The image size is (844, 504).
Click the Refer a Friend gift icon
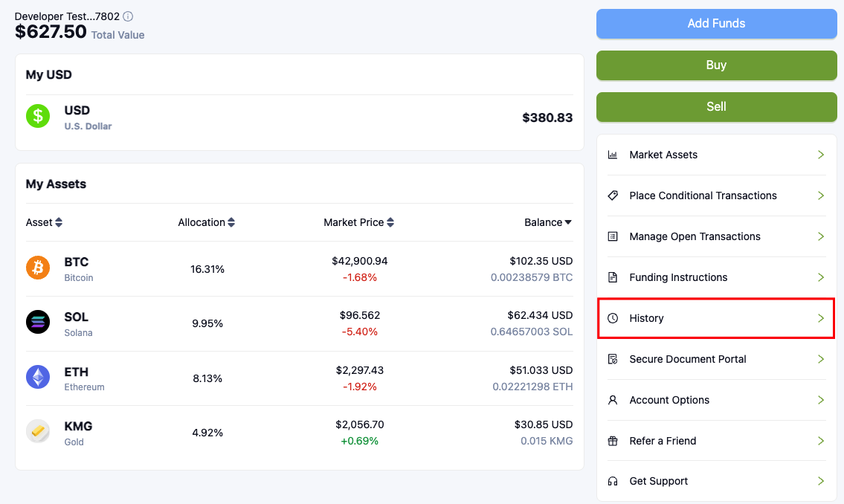point(613,441)
